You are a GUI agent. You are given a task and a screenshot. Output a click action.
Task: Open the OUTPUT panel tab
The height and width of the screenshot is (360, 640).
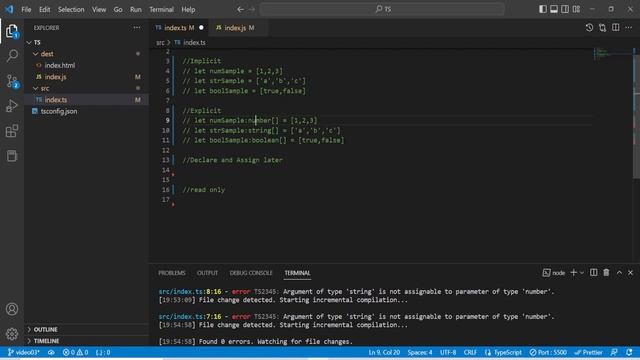click(x=207, y=273)
